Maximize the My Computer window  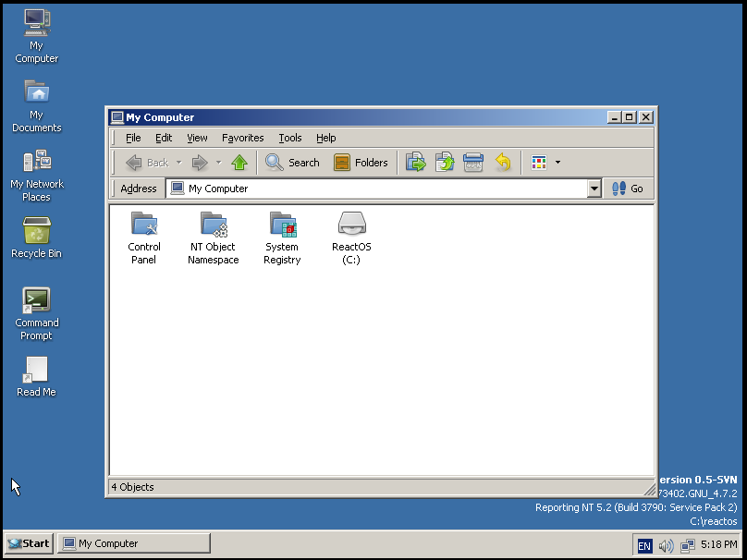tap(630, 117)
